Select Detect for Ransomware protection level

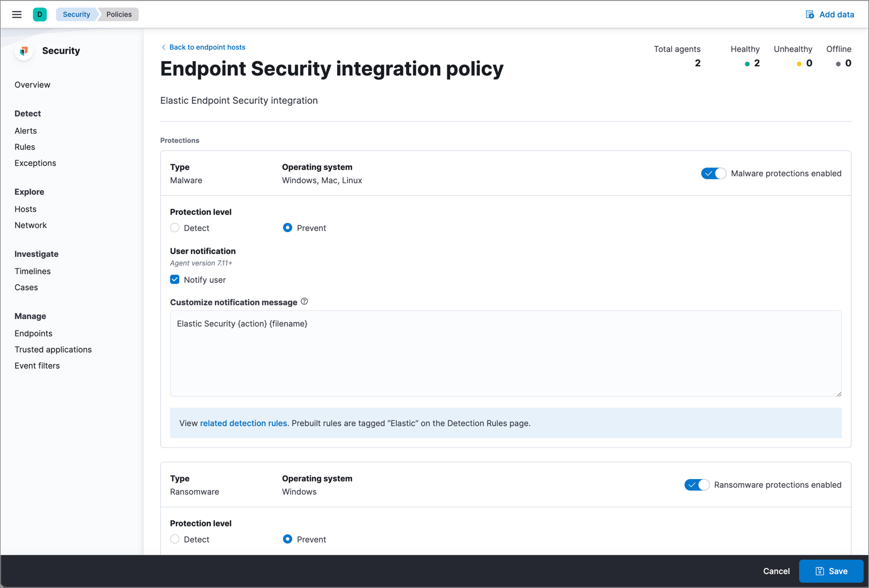tap(175, 539)
